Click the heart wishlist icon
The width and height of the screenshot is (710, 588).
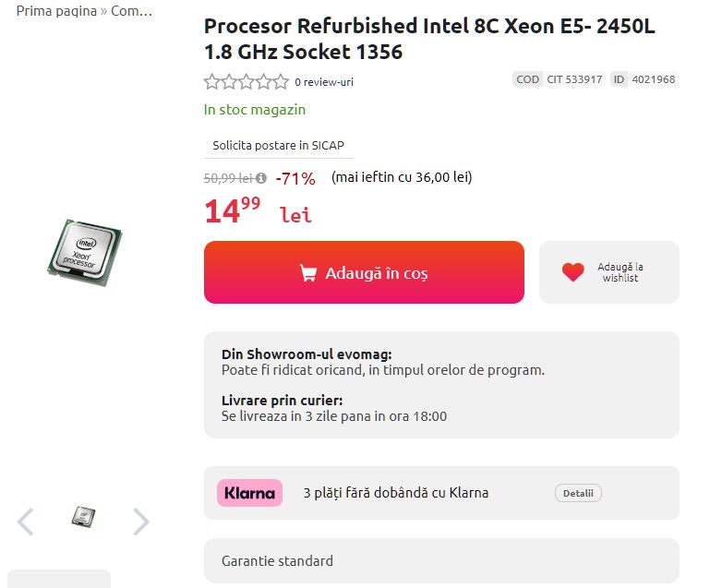click(x=573, y=272)
